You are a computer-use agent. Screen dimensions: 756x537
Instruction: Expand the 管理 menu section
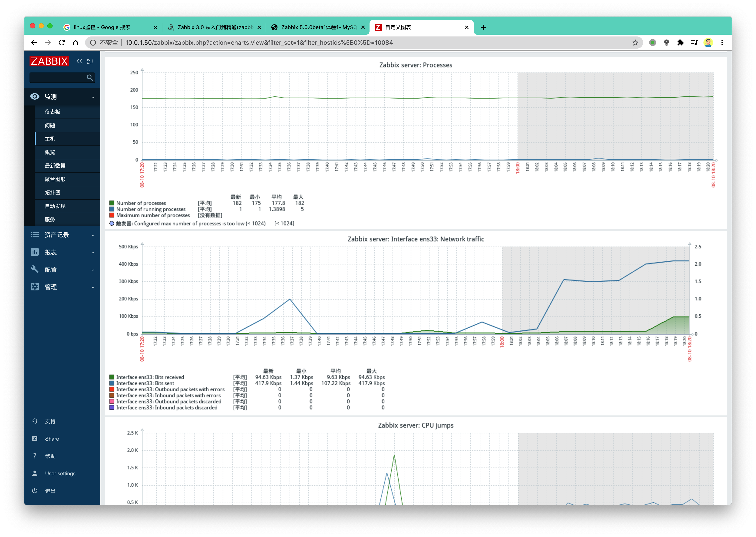(93, 287)
